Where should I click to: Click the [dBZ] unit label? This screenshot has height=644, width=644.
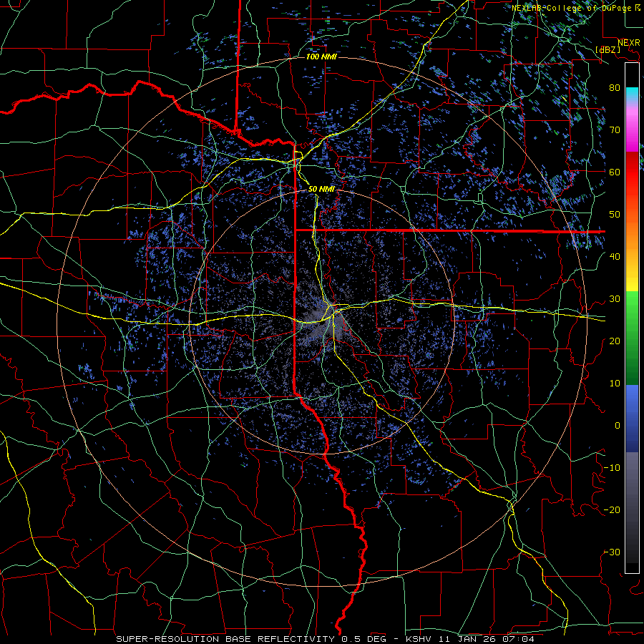pyautogui.click(x=608, y=49)
